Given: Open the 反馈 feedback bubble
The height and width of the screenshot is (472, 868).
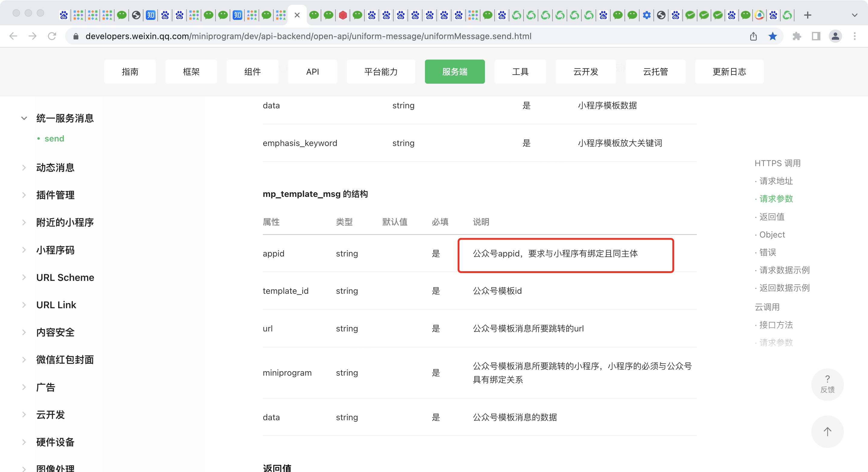Looking at the screenshot, I should pyautogui.click(x=827, y=384).
